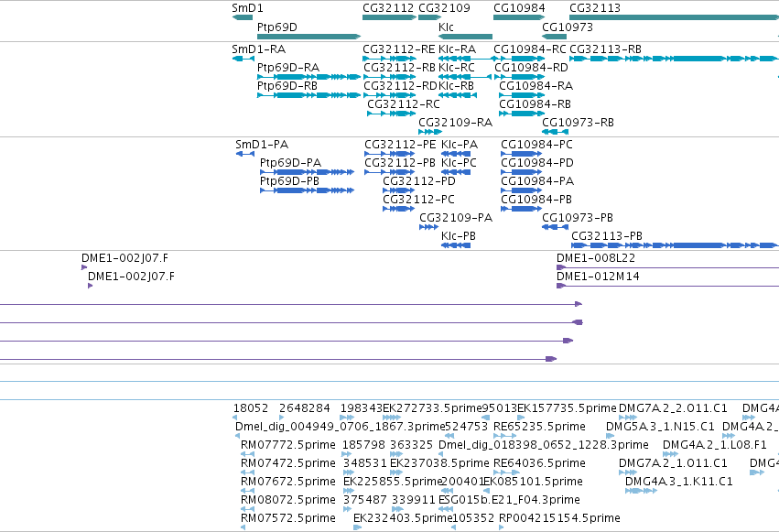Click the DME1-008L22 clone feature

pos(667,267)
